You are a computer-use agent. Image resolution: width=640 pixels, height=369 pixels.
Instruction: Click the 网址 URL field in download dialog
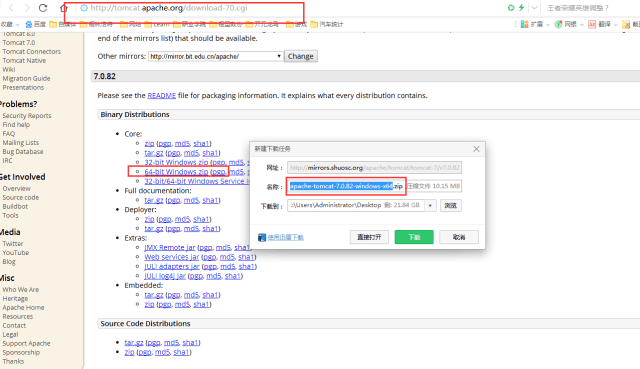click(374, 168)
